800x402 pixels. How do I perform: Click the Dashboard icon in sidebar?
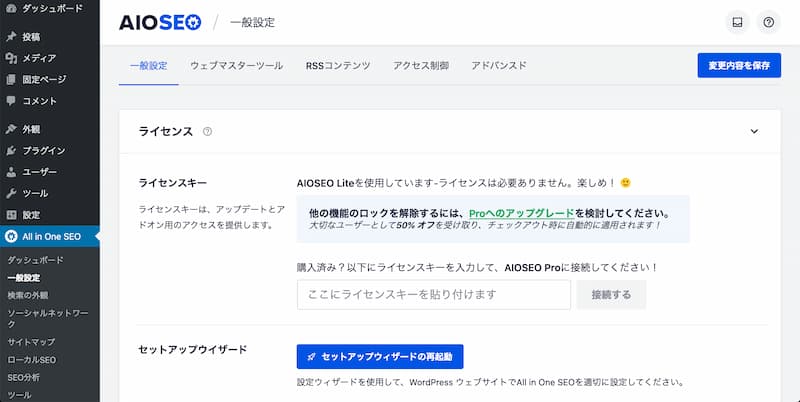point(11,9)
